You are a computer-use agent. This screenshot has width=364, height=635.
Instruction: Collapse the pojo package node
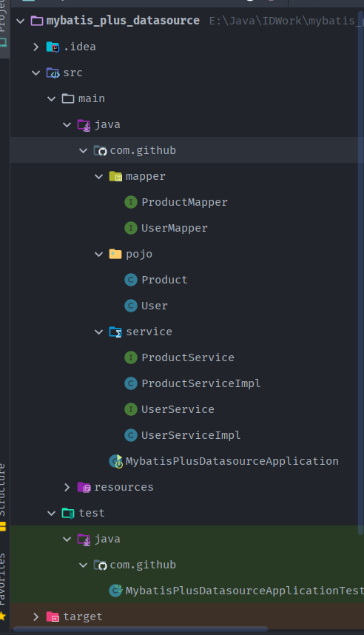click(99, 255)
